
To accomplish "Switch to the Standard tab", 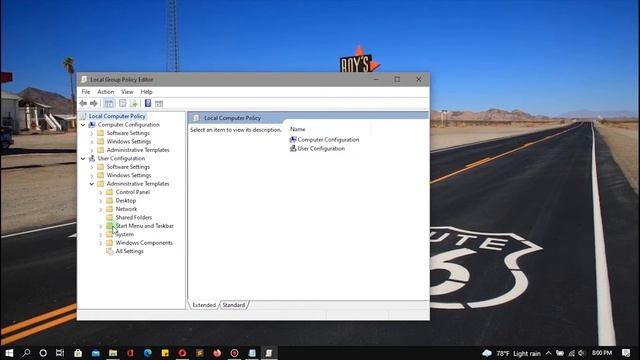I will [x=233, y=305].
